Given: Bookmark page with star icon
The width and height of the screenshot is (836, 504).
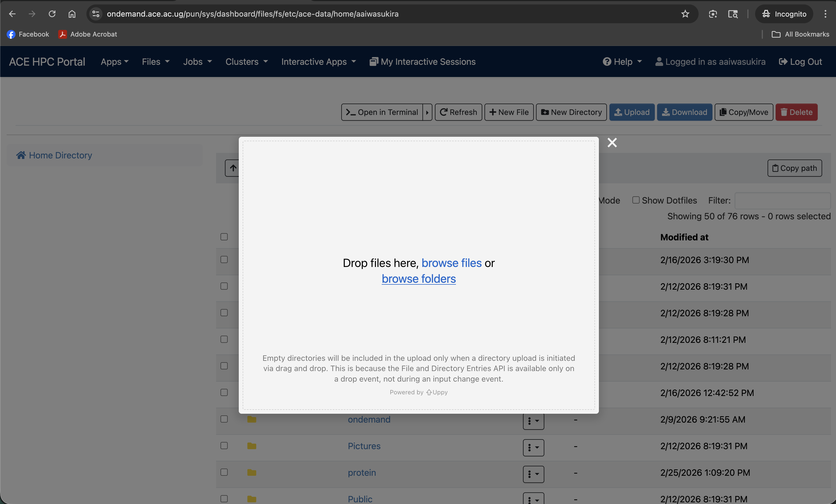Looking at the screenshot, I should 685,14.
